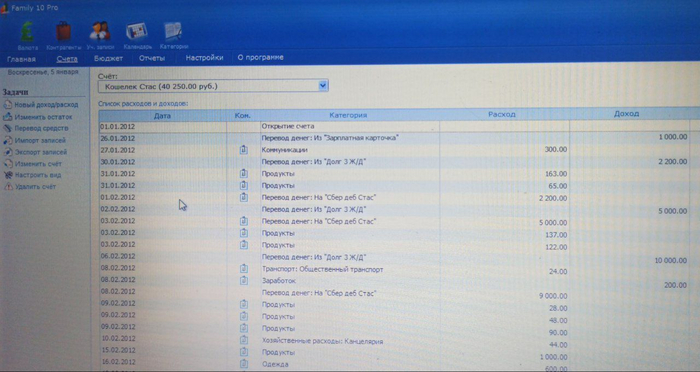Open Контрагенты shopping bag icon

pos(64,32)
